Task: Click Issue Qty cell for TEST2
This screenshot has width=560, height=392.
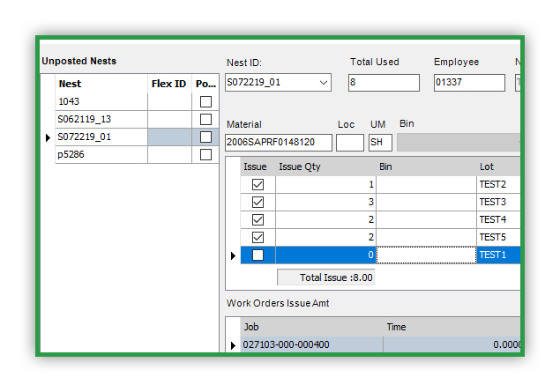Action: pyautogui.click(x=325, y=184)
